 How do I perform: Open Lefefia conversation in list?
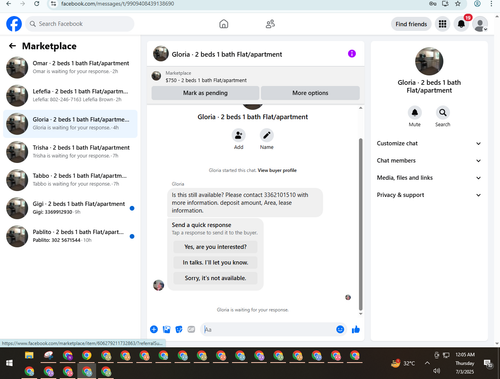tap(70, 95)
